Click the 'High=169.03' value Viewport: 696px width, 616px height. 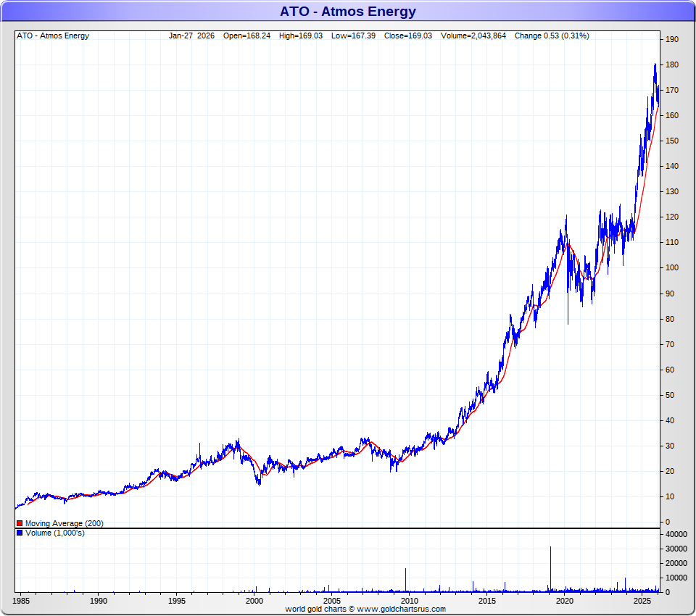(x=300, y=36)
